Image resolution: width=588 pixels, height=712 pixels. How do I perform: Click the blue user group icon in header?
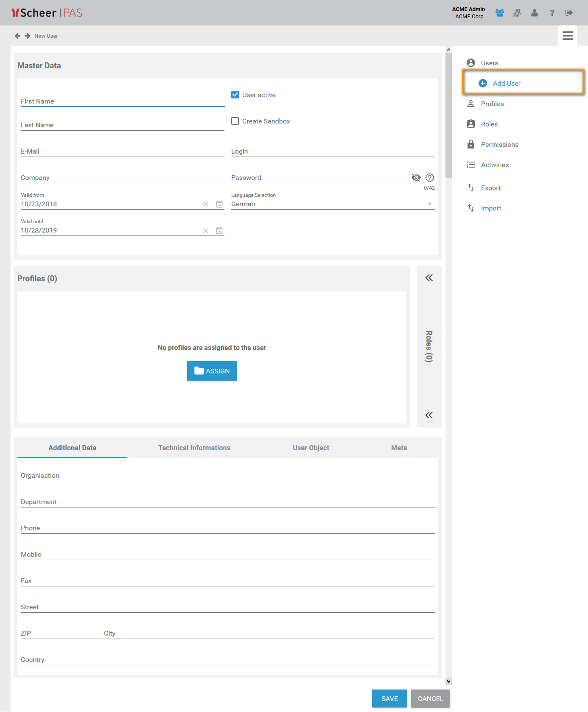click(499, 13)
